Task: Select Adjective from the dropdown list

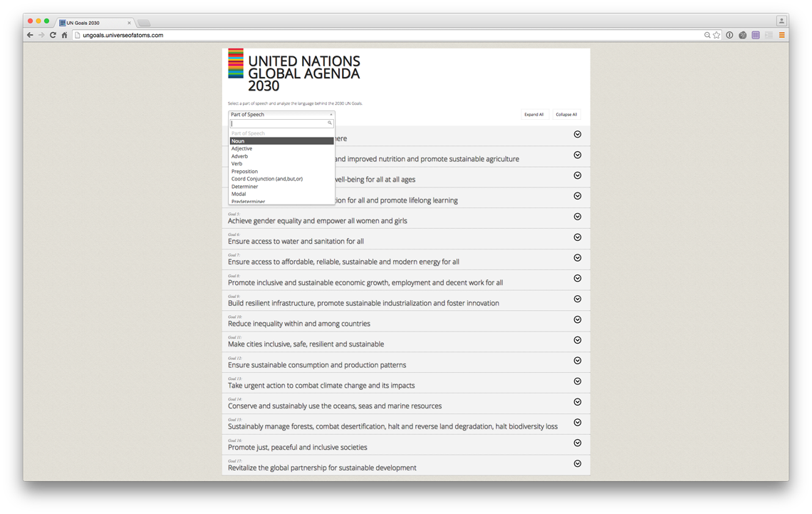Action: point(282,149)
